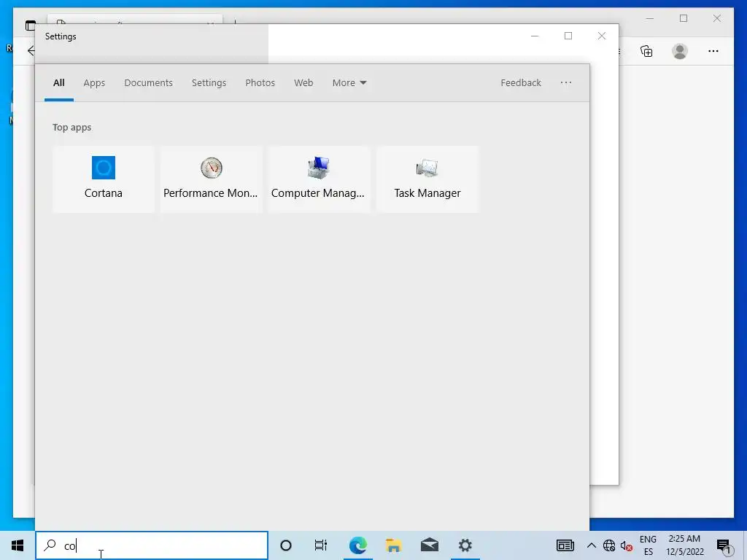Open the Performance Monitor tile

pyautogui.click(x=211, y=179)
